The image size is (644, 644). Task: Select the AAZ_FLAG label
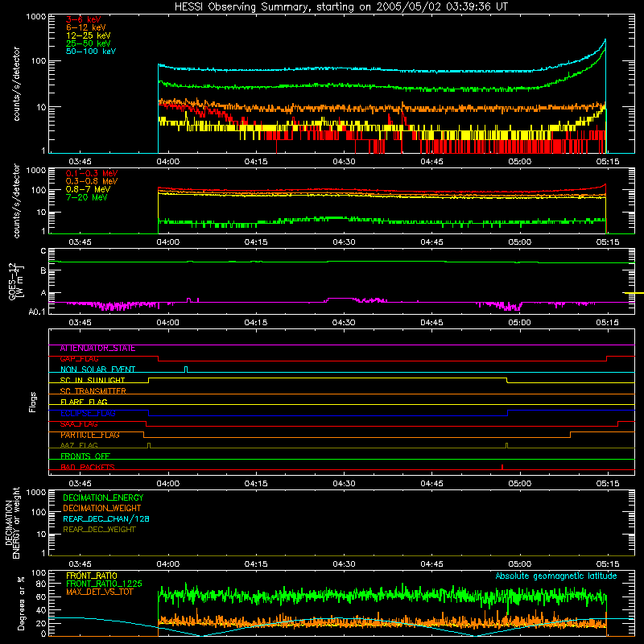(x=79, y=445)
